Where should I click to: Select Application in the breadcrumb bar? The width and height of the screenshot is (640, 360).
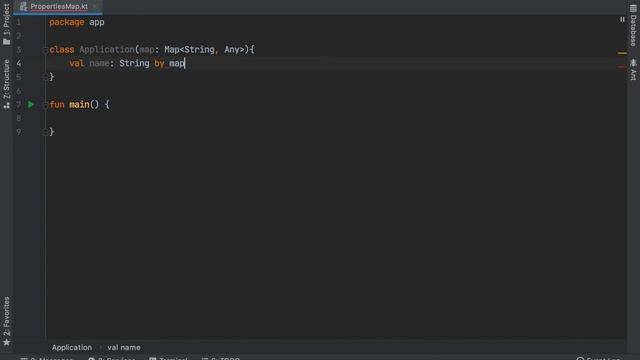[72, 347]
